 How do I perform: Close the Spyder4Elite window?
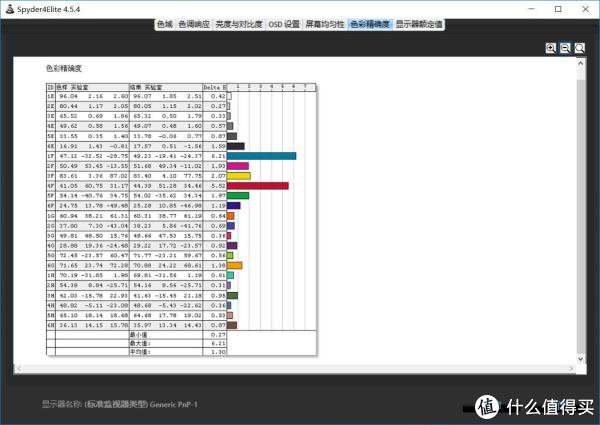coord(585,9)
